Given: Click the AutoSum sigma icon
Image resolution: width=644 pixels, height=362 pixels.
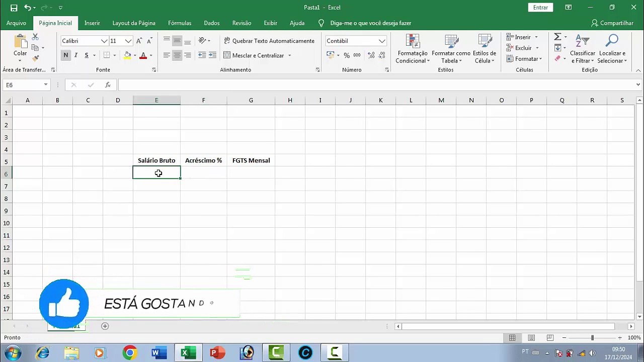Looking at the screenshot, I should click(557, 37).
